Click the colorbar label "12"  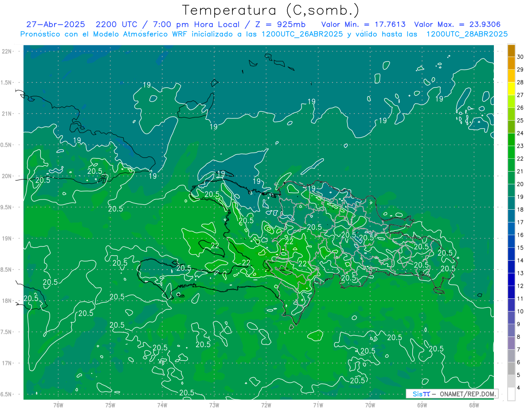pyautogui.click(x=520, y=286)
